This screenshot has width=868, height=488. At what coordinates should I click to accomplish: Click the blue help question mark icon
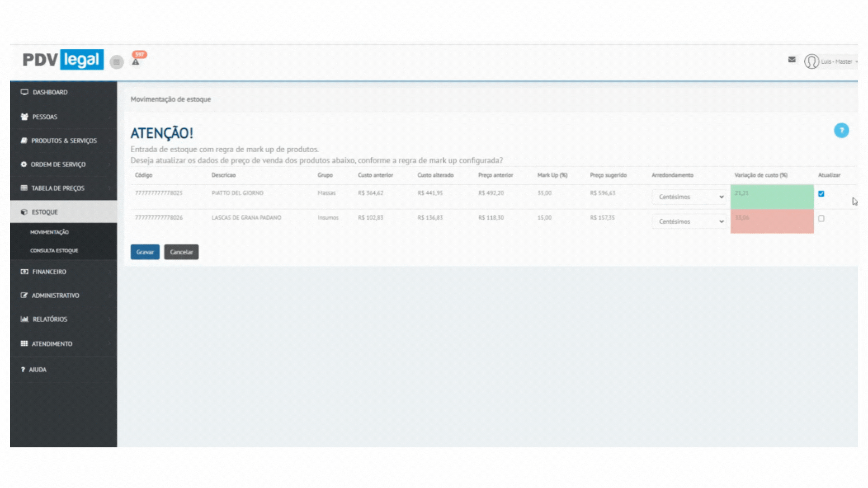841,131
